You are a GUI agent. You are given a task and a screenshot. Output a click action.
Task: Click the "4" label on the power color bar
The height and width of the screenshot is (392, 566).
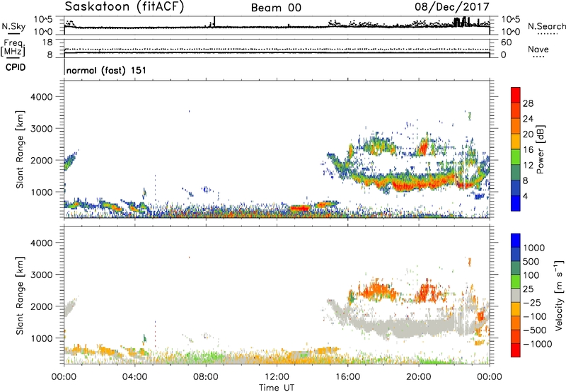526,196
